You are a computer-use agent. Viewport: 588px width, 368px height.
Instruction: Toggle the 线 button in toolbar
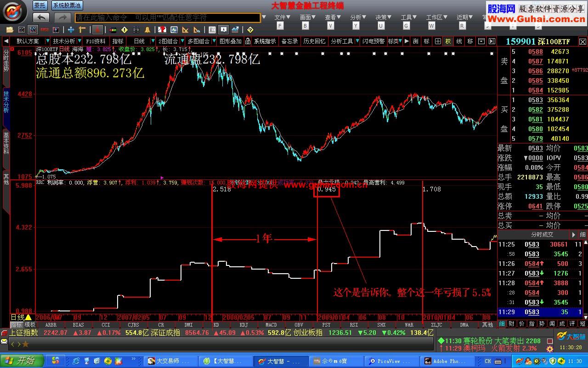459,41
